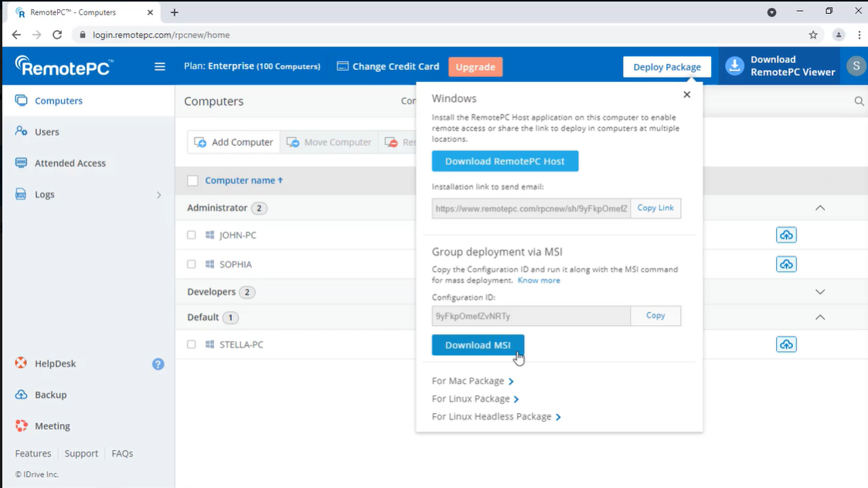Close the Deploy Package popup
This screenshot has height=488, width=868.
(687, 95)
